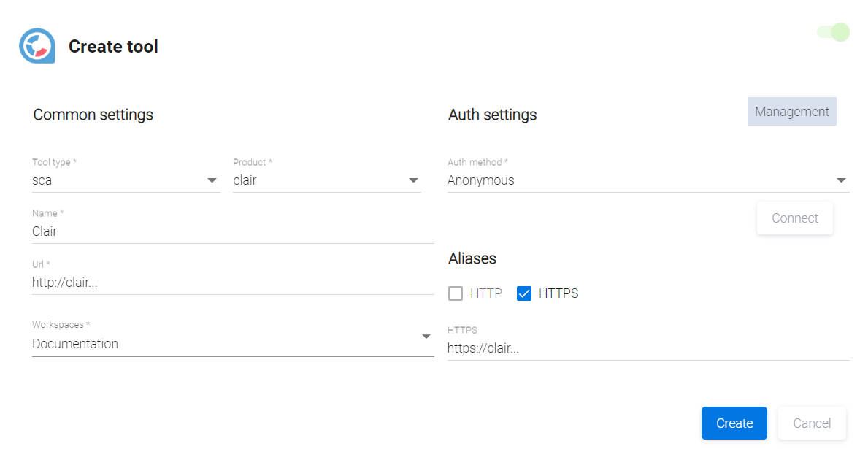Click the HTTPS alias URL field
The height and width of the screenshot is (449, 868).
[x=648, y=348]
